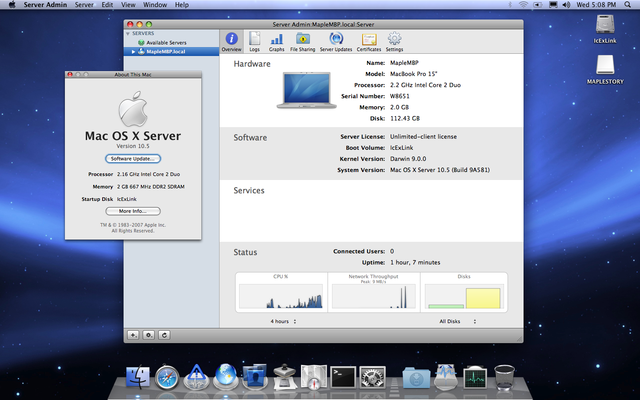This screenshot has width=640, height=400.
Task: Open the IcExLink drive on desktop
Action: click(x=605, y=29)
